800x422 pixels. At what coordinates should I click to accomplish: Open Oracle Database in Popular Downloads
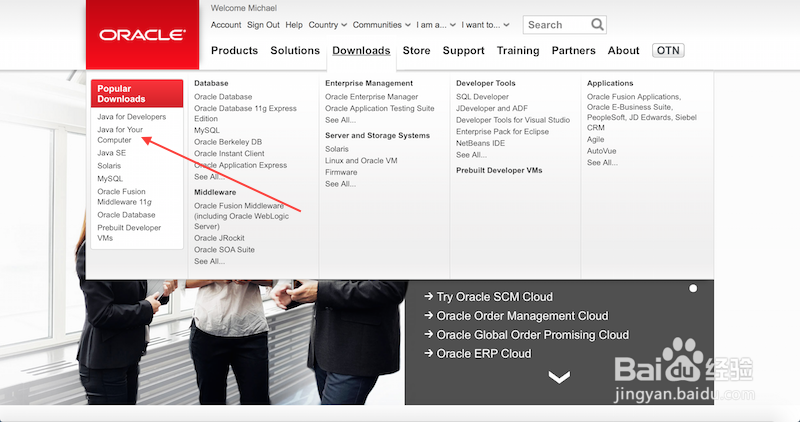coord(127,215)
